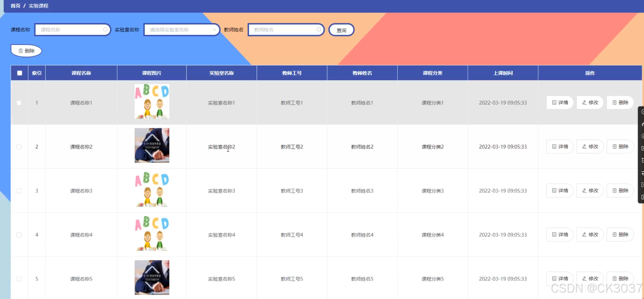Screen dimensions: 644x299
Task: Open 详情 for row 4
Action: (x=560, y=235)
